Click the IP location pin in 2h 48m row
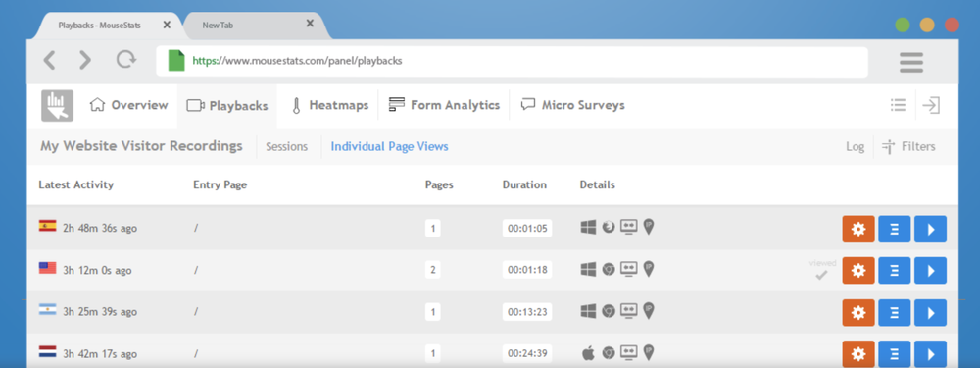Viewport: 980px width, 368px height. [649, 228]
